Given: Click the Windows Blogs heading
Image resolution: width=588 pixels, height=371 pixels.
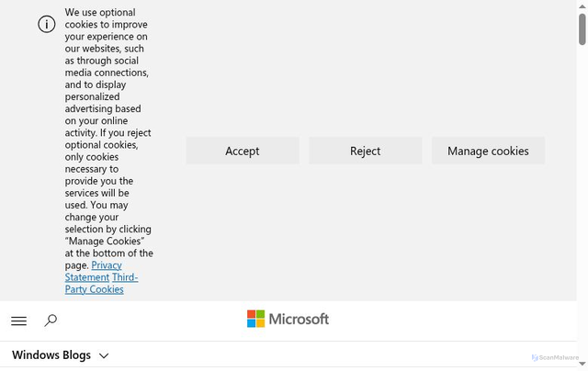Looking at the screenshot, I should 51,354.
